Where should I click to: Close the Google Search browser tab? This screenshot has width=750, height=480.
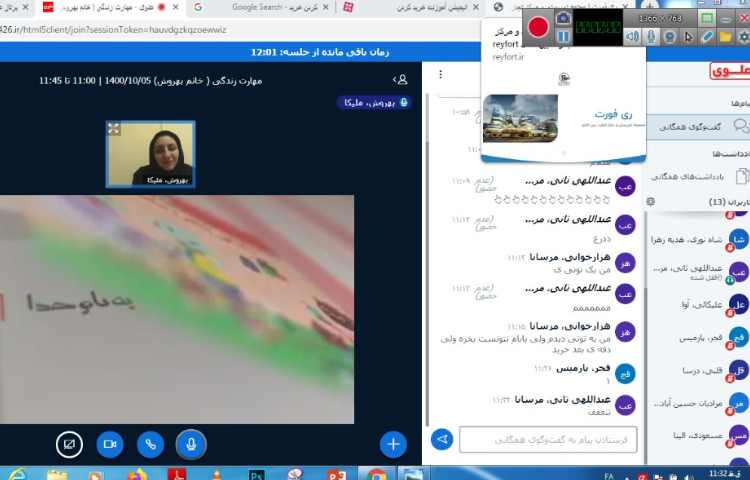326,7
